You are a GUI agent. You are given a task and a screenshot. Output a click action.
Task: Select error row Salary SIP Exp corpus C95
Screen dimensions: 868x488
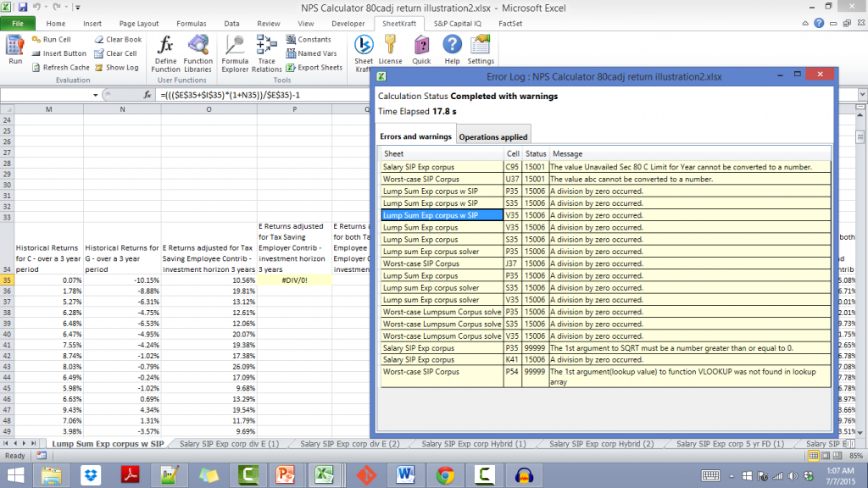(x=605, y=167)
